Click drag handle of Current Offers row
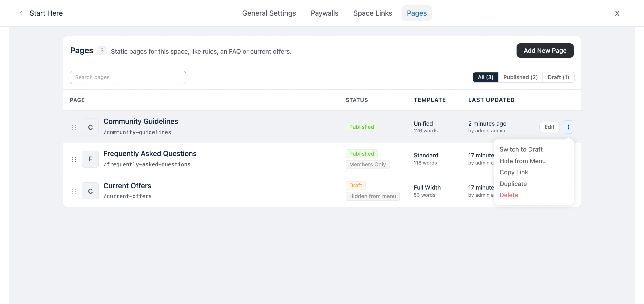 (x=74, y=191)
